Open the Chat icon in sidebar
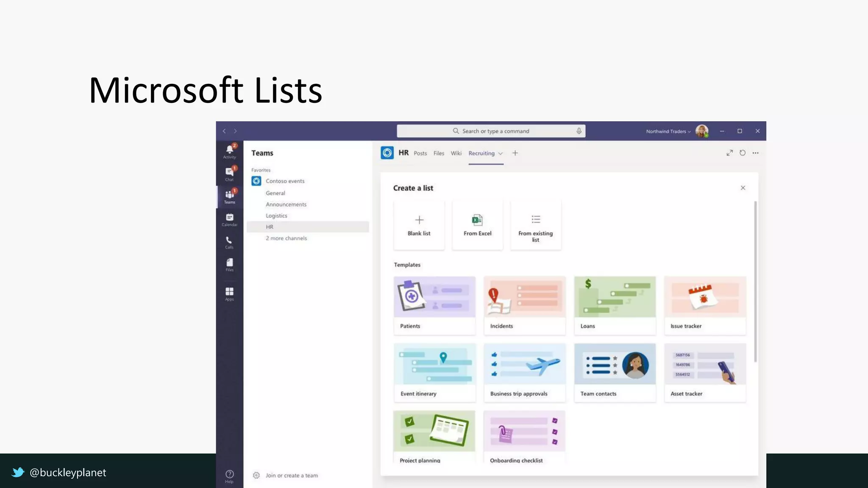 click(229, 174)
